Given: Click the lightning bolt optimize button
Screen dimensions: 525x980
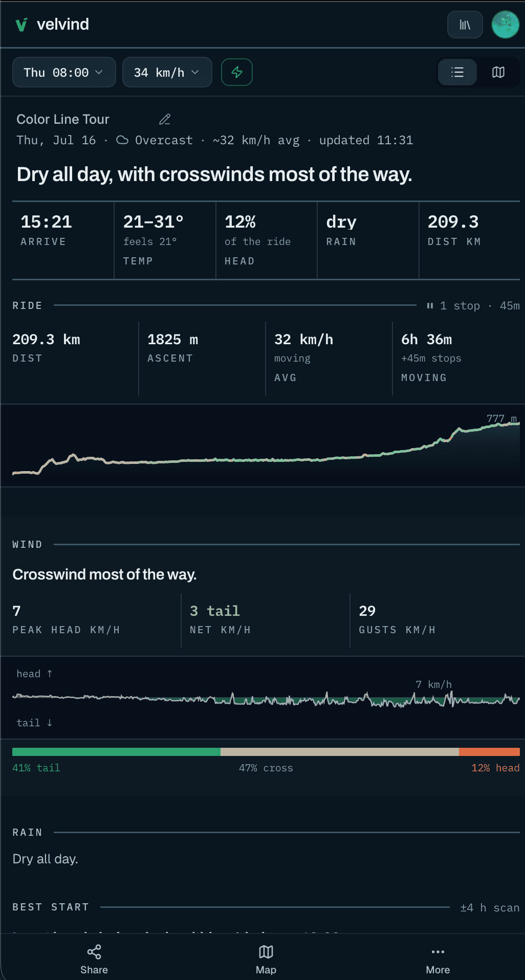Looking at the screenshot, I should [x=236, y=72].
